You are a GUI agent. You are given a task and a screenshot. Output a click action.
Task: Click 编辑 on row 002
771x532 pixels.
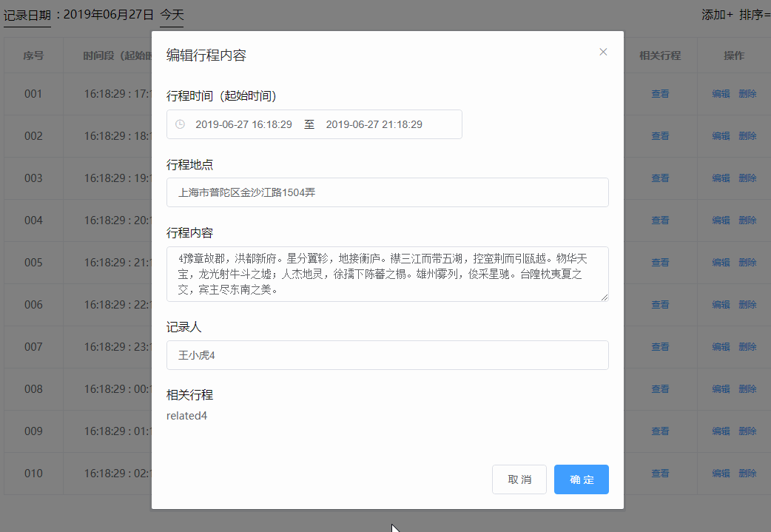point(720,135)
